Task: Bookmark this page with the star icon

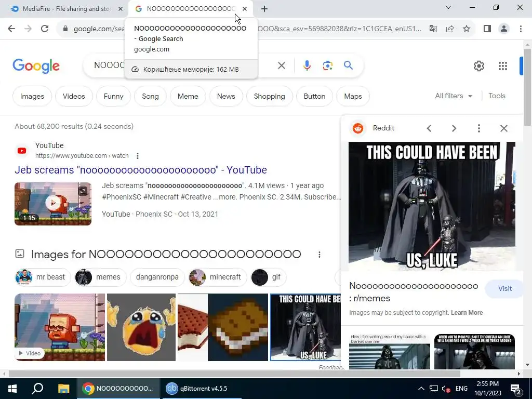Action: coord(467,29)
